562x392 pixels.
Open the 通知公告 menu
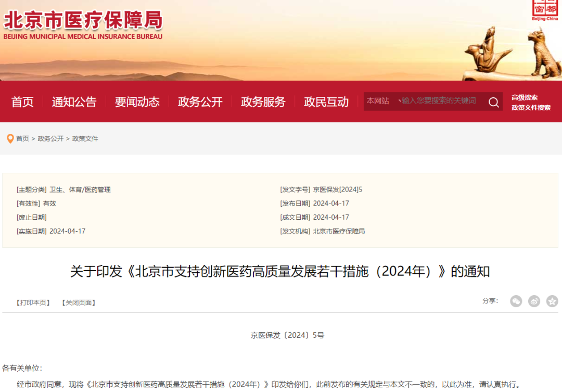pyautogui.click(x=74, y=102)
